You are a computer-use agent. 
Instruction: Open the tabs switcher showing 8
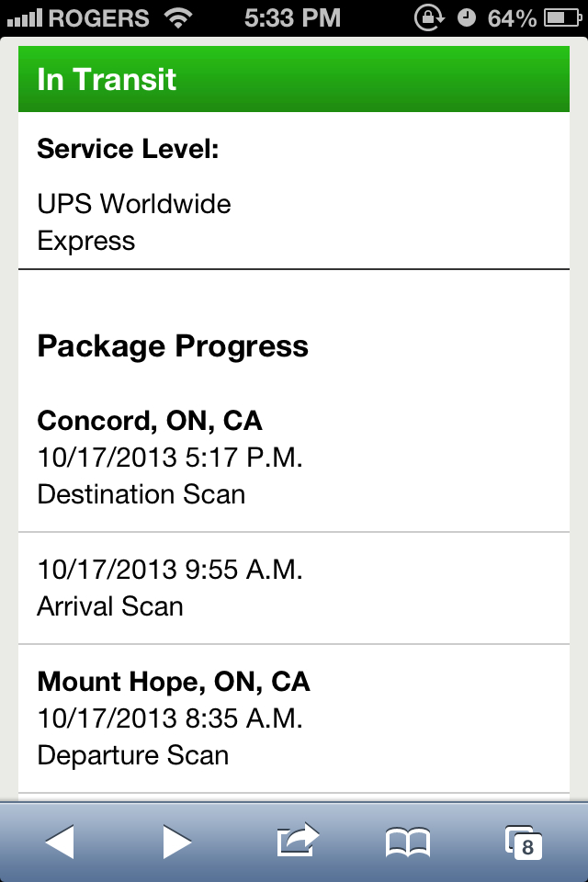pos(524,842)
